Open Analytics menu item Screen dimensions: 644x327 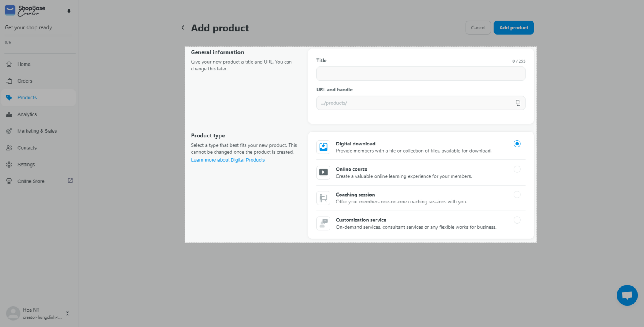[x=38, y=114]
